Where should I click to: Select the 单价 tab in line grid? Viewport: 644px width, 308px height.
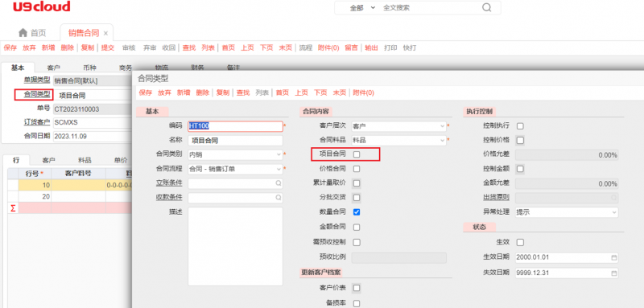(121, 160)
